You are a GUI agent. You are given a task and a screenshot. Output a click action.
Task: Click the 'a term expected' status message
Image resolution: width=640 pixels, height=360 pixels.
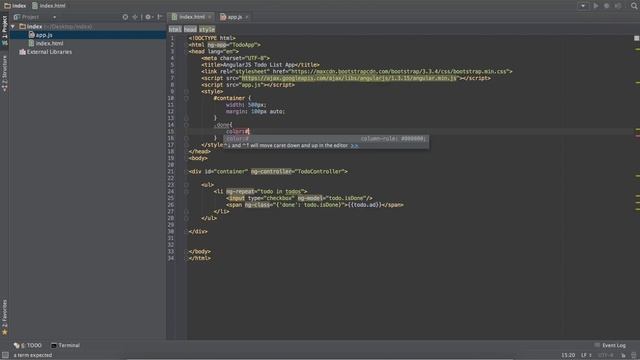[33, 355]
